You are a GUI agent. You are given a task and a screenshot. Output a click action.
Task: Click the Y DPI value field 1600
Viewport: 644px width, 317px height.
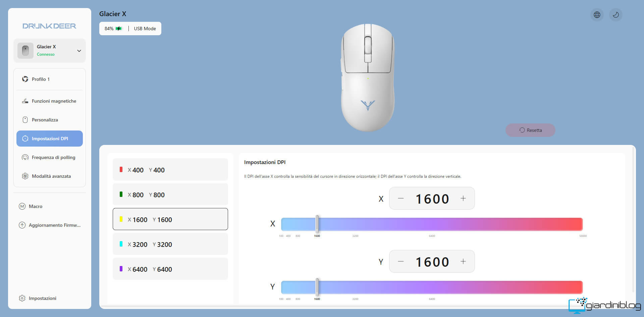(x=432, y=262)
